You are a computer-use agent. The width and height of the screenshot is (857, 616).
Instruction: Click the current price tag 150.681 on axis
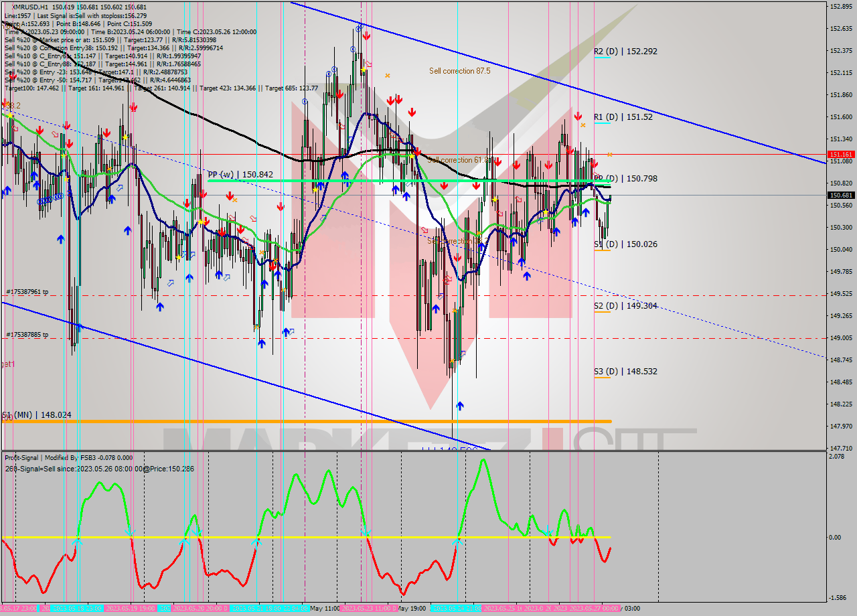point(841,196)
